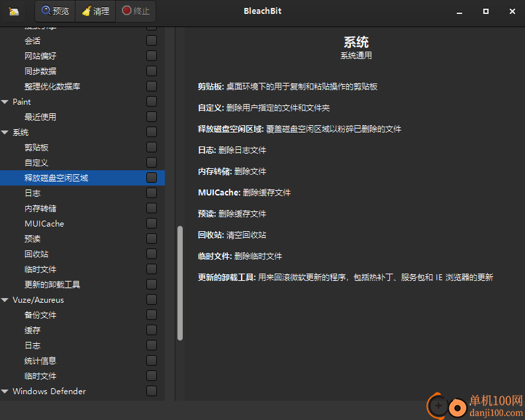Select the Vuze/Azureus tree row label
This screenshot has height=420, width=525.
click(38, 299)
